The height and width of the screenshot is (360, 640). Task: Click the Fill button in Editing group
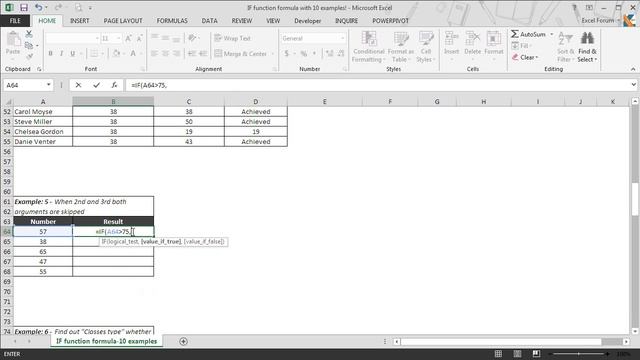521,46
